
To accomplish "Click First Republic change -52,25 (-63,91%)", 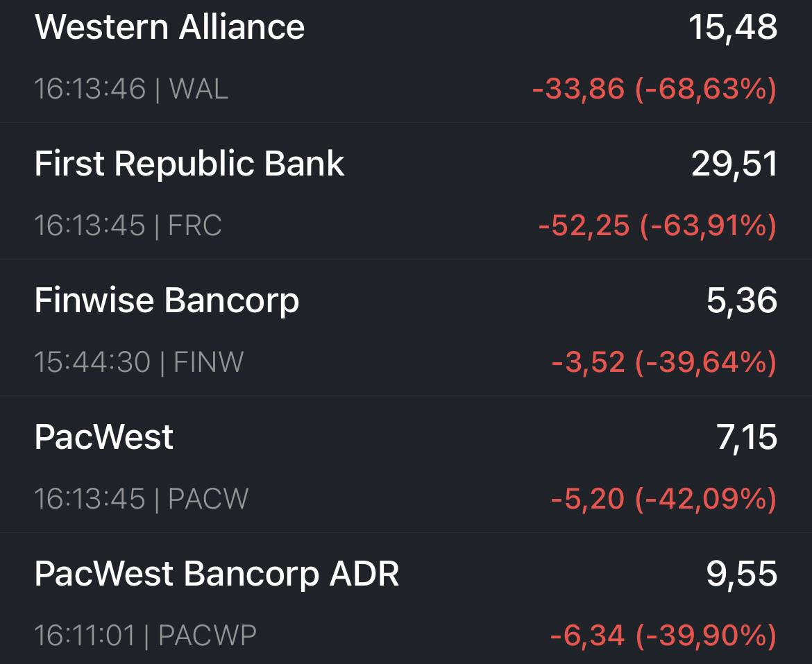I will [658, 225].
